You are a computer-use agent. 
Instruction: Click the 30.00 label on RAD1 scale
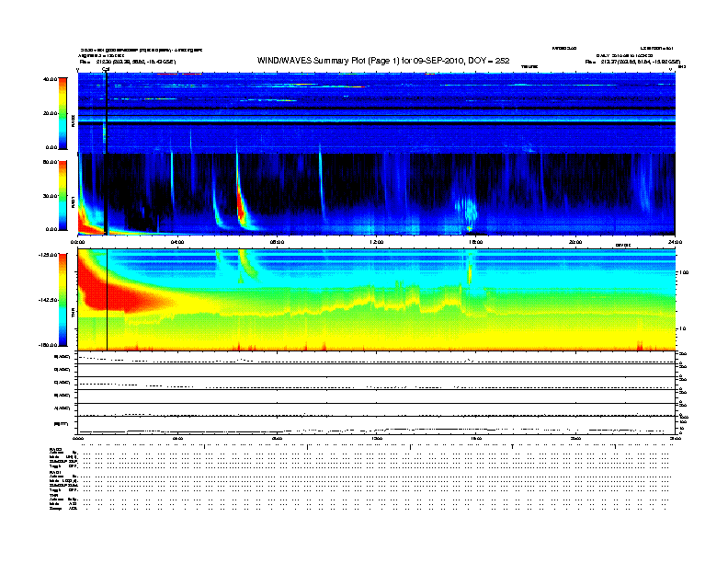50,196
